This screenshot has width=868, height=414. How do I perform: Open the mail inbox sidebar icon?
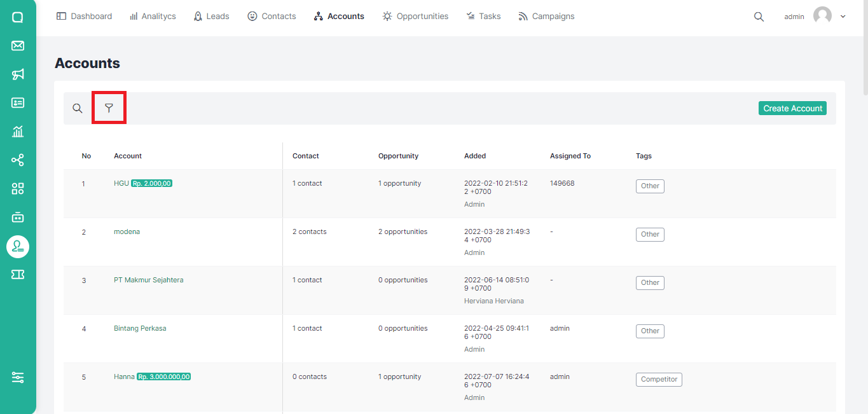[18, 46]
